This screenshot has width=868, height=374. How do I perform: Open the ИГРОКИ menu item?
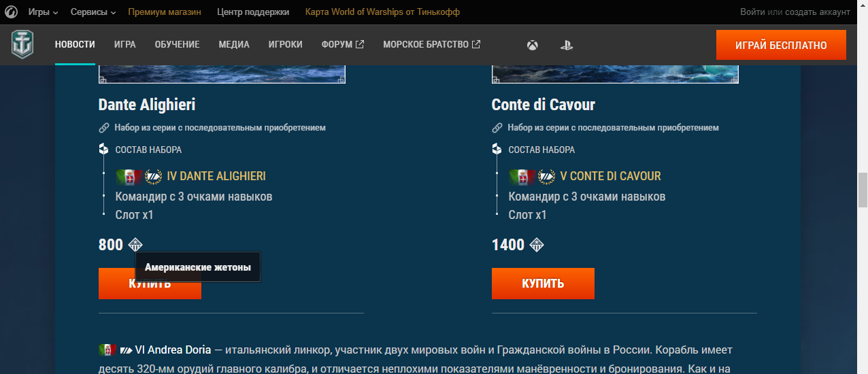pyautogui.click(x=286, y=45)
